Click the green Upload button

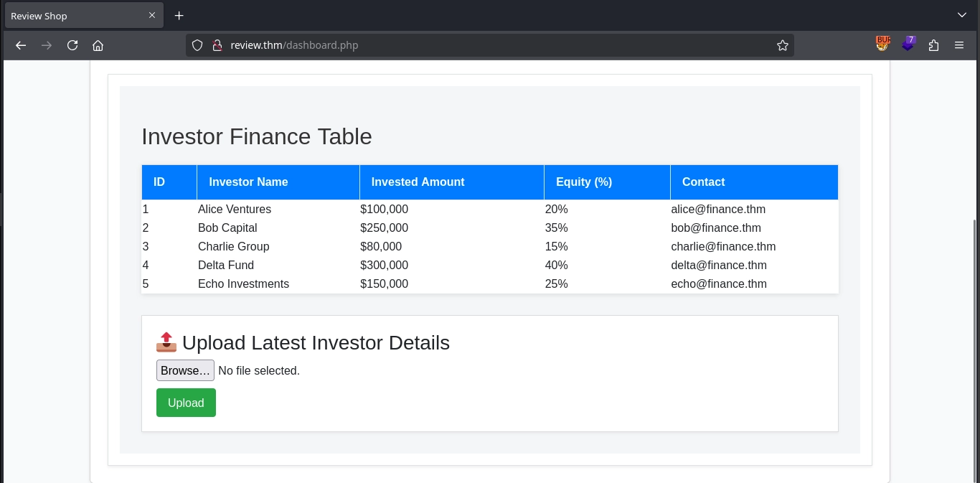coord(186,403)
